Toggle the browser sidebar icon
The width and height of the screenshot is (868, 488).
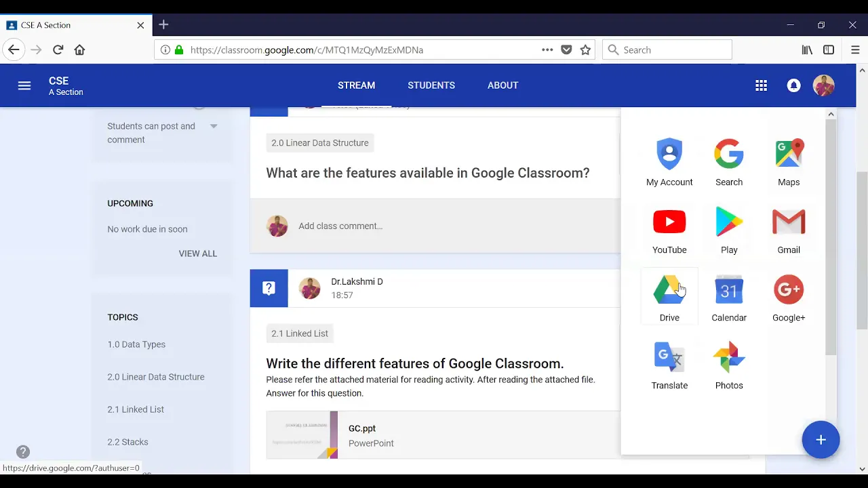pos(829,49)
